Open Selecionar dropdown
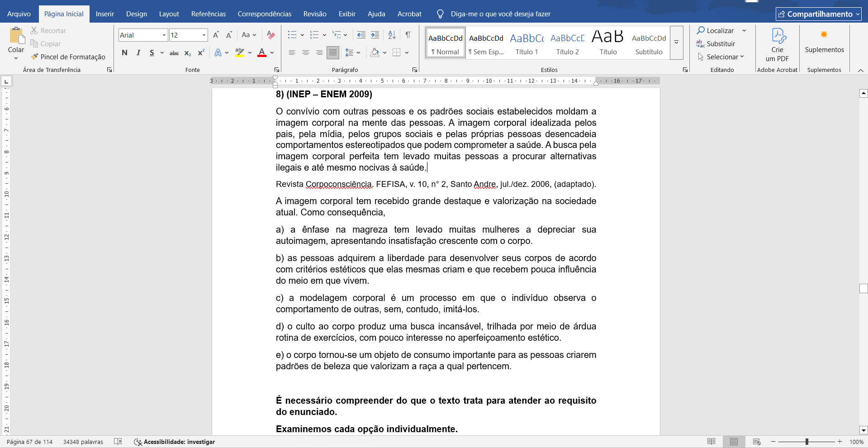This screenshot has width=868, height=448. click(721, 57)
